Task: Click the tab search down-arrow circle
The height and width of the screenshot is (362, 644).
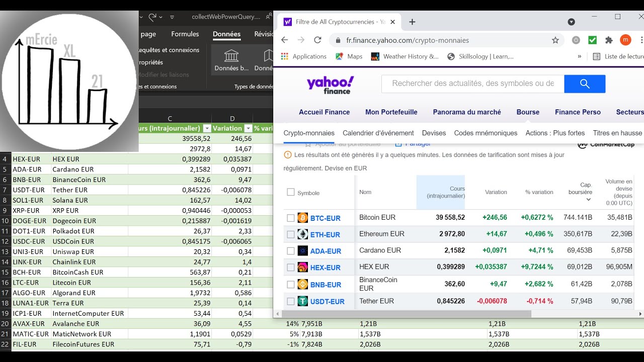Action: point(571,22)
